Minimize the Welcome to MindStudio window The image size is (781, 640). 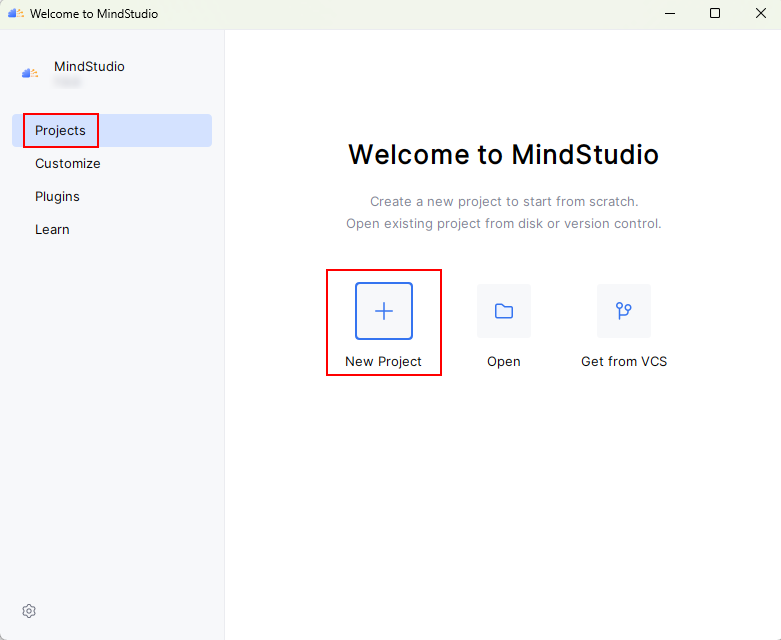670,13
